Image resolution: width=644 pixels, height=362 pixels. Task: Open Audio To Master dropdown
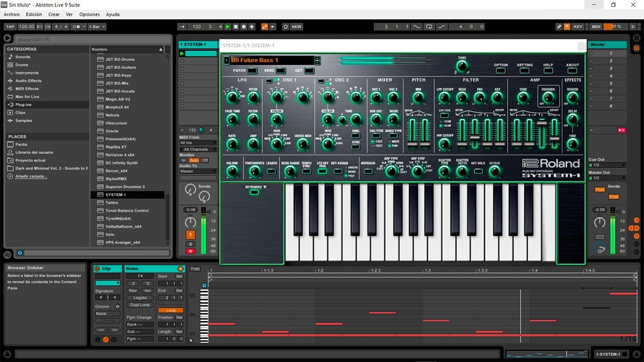pos(198,171)
